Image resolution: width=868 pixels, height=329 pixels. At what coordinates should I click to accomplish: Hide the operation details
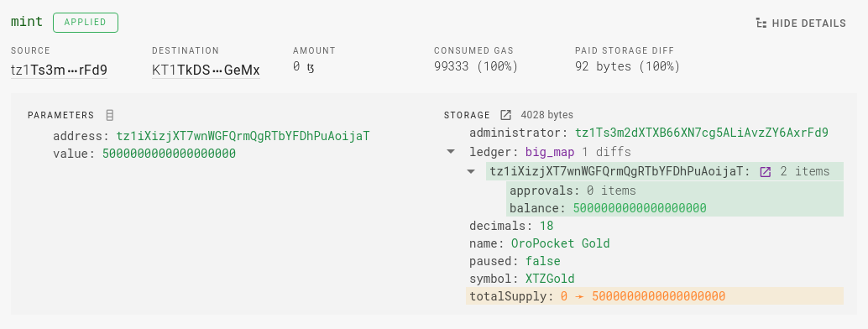pos(801,23)
